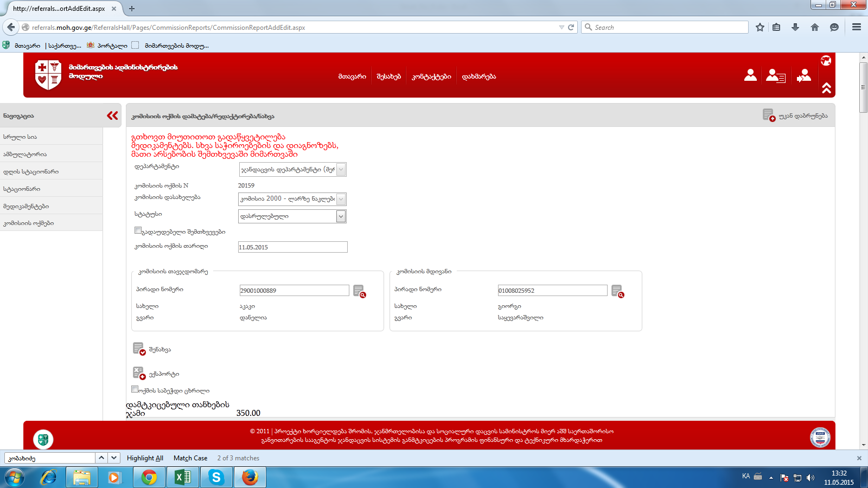Collapse the red header with up chevrons
Image resolution: width=868 pixels, height=488 pixels.
tap(826, 88)
